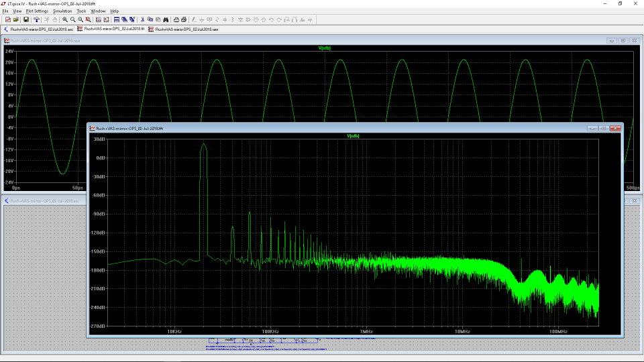Image resolution: width=644 pixels, height=362 pixels.
Task: Select V(nfb) trace label in waveform window
Action: [x=325, y=48]
